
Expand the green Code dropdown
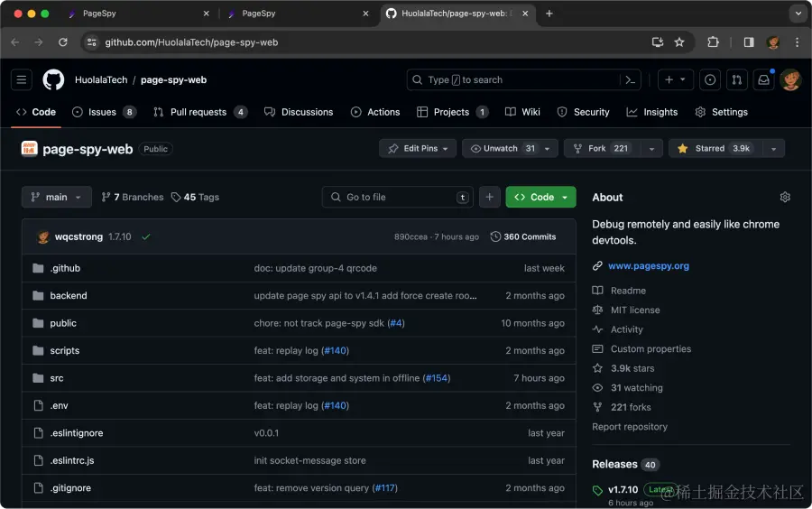click(540, 197)
